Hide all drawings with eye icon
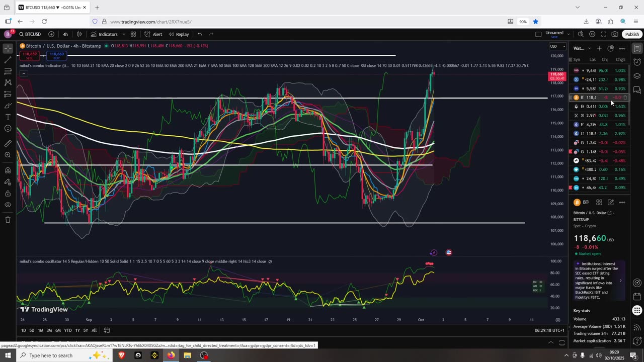Screen dimensions: 644x362 tap(8, 205)
